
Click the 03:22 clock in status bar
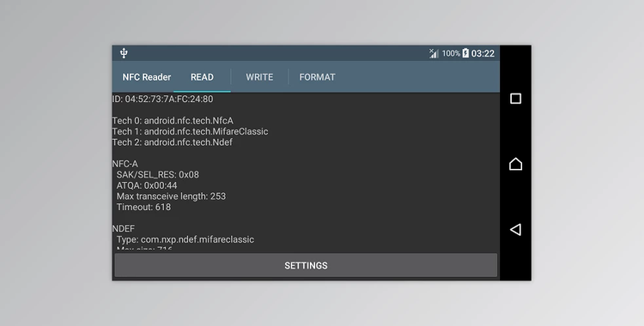click(x=483, y=53)
